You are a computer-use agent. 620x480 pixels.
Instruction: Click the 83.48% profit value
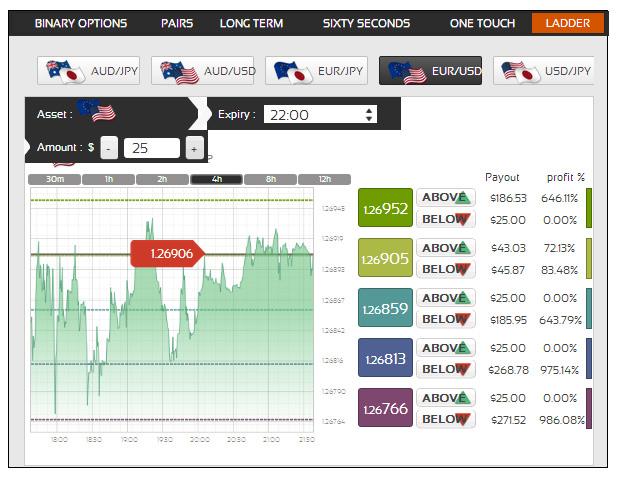point(560,270)
